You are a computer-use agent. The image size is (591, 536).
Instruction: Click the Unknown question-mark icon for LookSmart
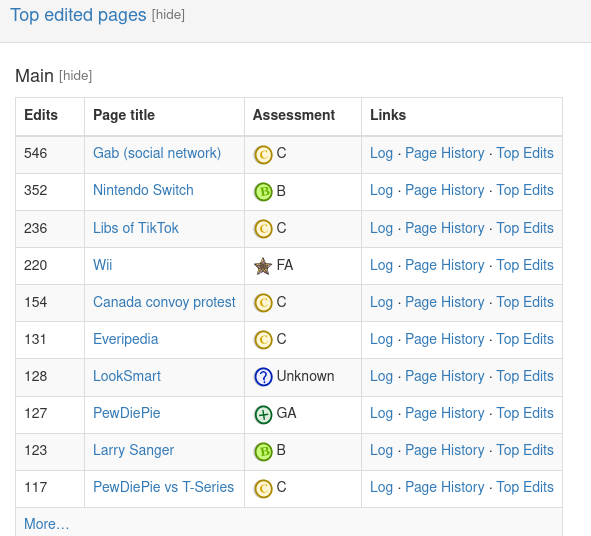tap(263, 377)
